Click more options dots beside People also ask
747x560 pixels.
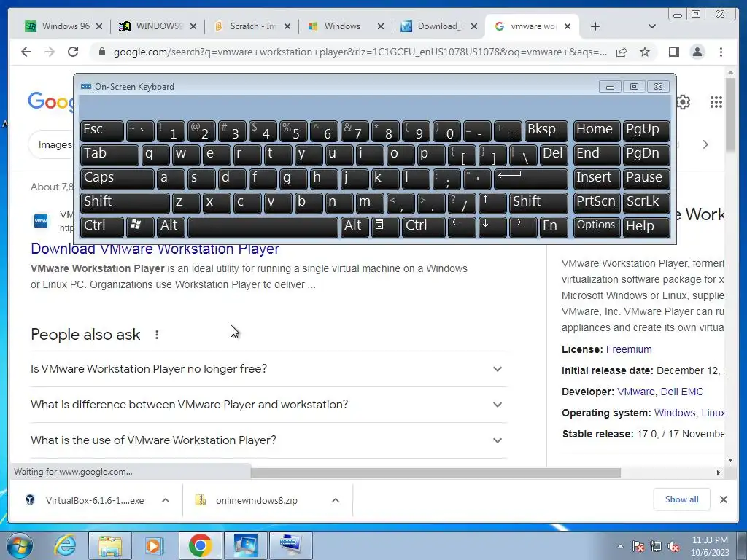pos(157,335)
